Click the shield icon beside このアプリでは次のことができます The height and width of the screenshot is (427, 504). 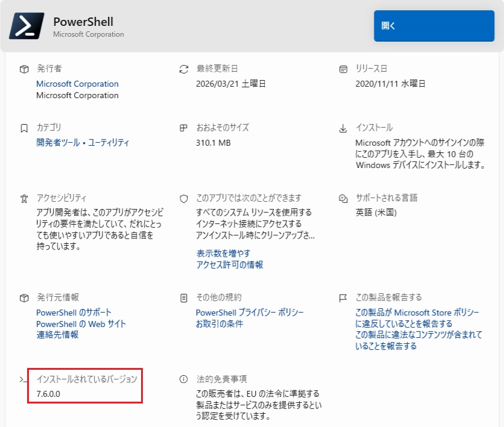pyautogui.click(x=183, y=199)
